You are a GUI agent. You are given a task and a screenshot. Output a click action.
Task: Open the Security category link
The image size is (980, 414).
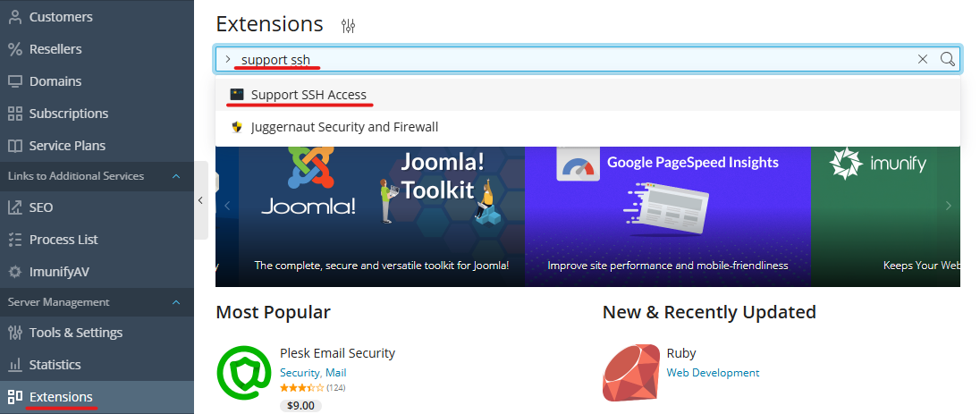[300, 373]
